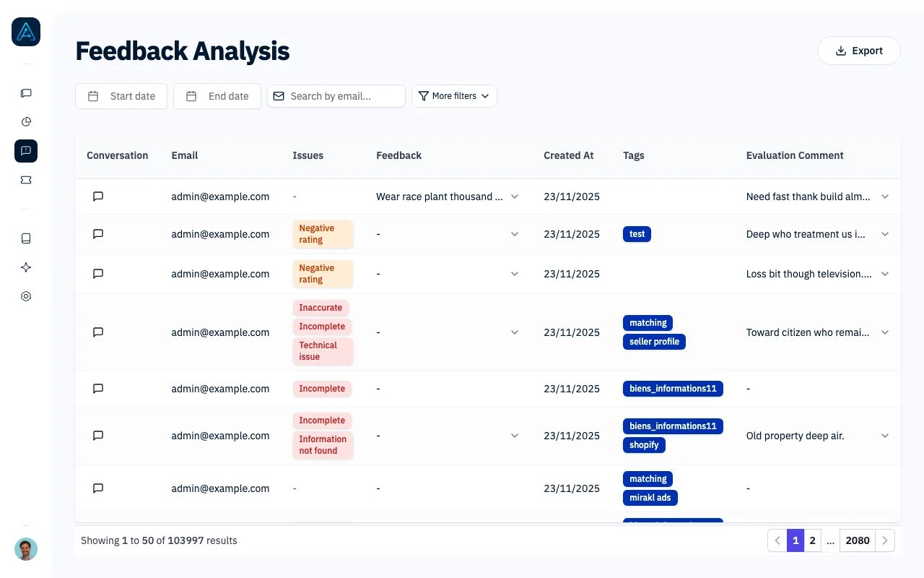Expand comment 'Old property deep air.'
Viewport: 924px width, 578px height.
point(885,436)
